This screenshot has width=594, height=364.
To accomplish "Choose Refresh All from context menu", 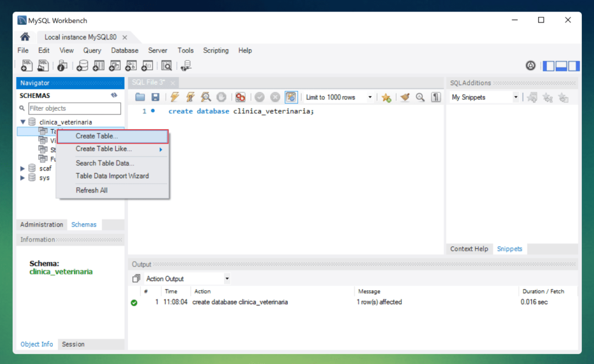I will (x=113, y=190).
